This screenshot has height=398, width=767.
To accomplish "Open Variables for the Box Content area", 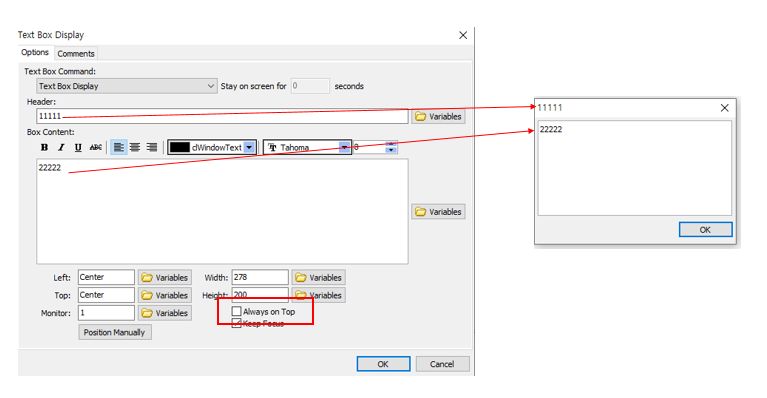I will pos(438,212).
